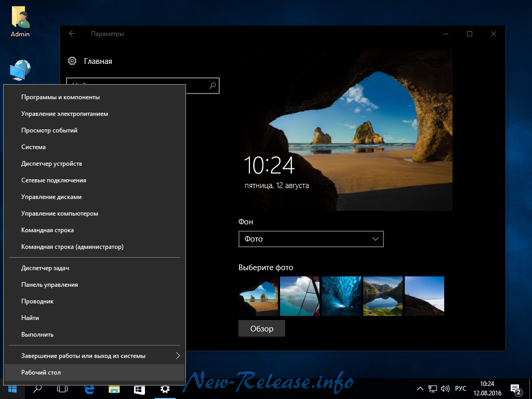This screenshot has width=532, height=399.
Task: Choose Панель управления in context menu
Action: pos(49,285)
